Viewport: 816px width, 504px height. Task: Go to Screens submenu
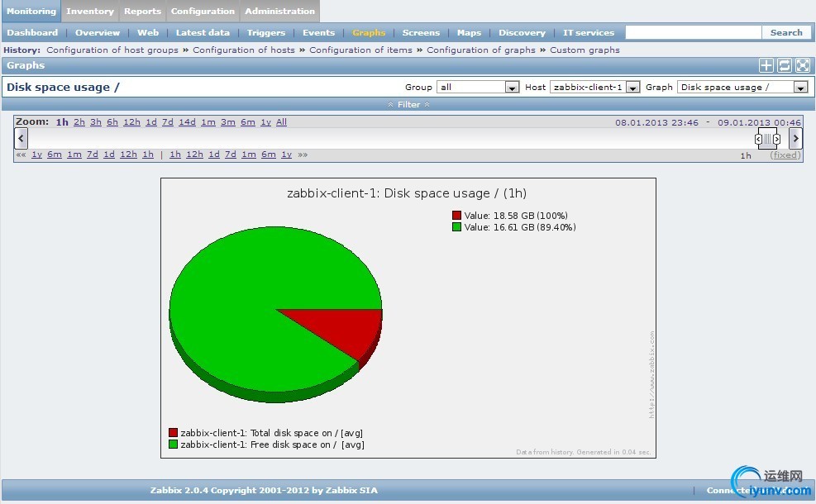[421, 32]
